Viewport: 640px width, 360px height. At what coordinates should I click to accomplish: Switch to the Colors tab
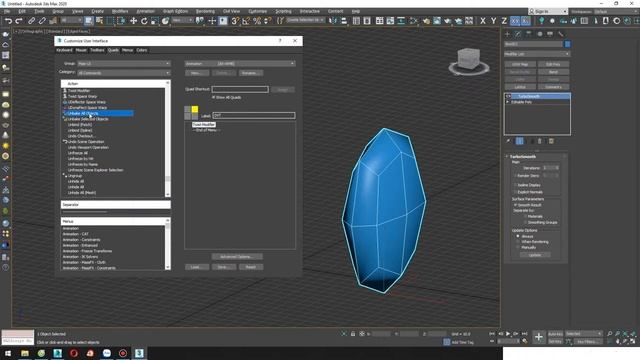[x=142, y=50]
